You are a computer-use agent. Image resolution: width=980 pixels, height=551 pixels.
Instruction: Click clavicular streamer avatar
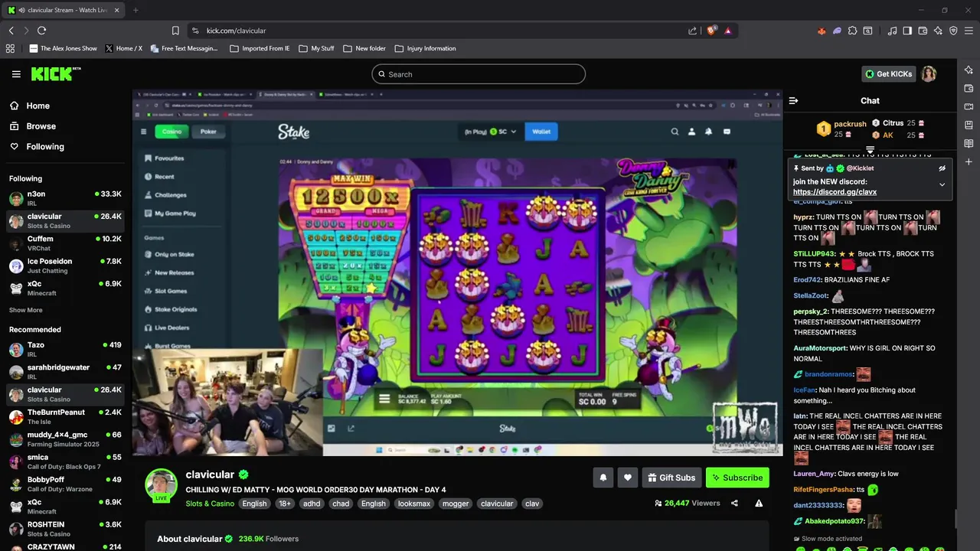coord(162,484)
